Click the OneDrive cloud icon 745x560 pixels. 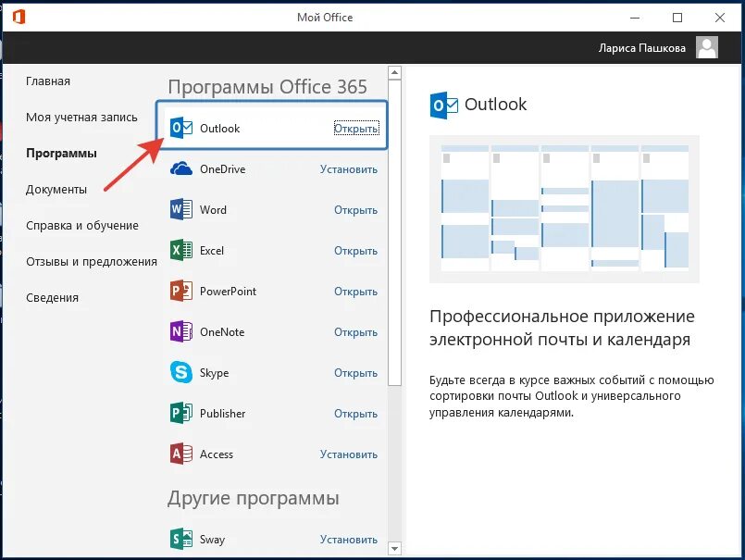(181, 168)
